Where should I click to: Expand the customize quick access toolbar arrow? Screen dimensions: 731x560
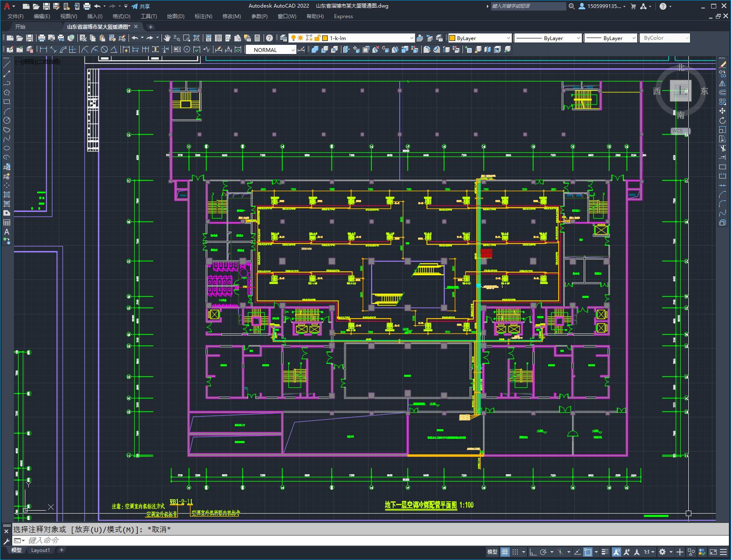point(126,6)
